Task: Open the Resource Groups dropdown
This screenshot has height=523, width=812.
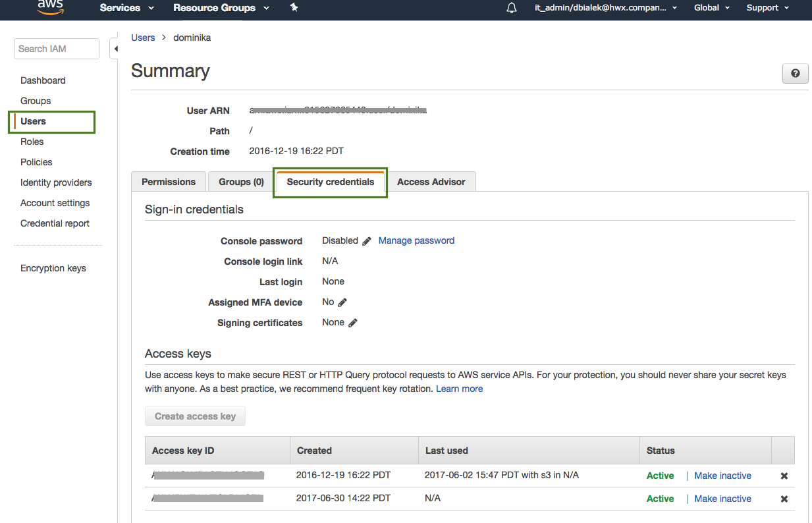Action: (221, 8)
